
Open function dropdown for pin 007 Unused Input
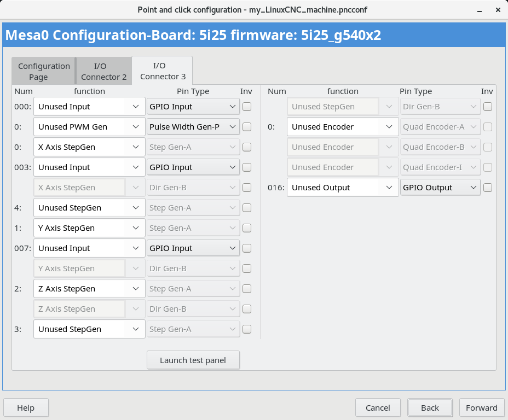tap(89, 248)
